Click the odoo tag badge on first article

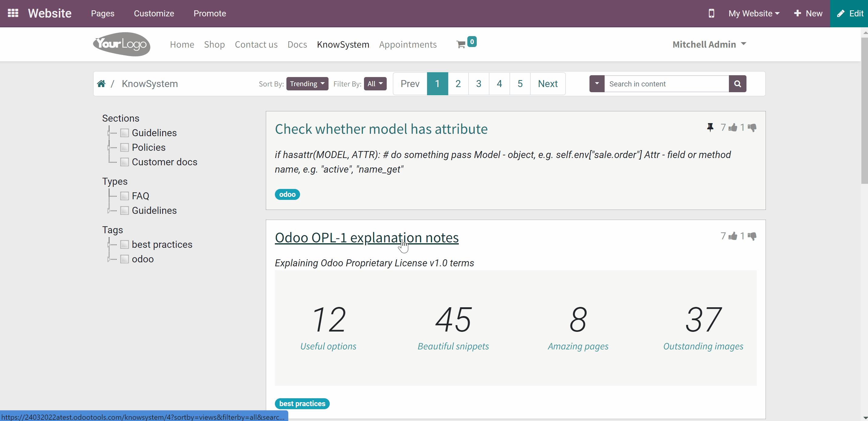click(x=287, y=194)
